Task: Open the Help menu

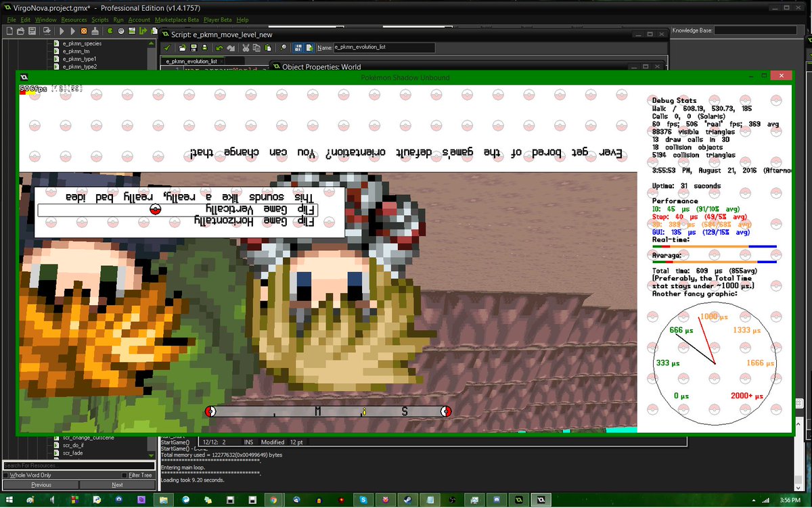Action: coord(242,20)
